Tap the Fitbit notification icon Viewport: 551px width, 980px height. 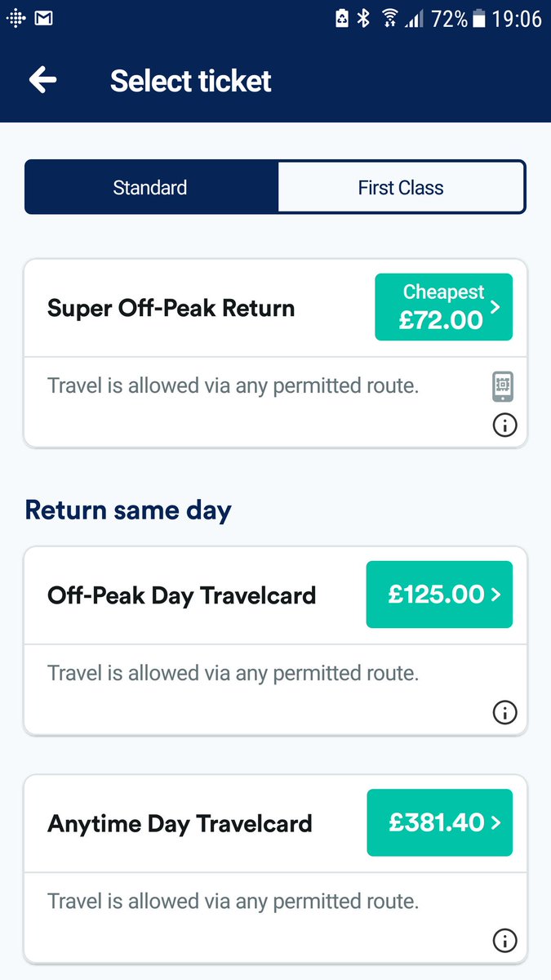pos(16,18)
